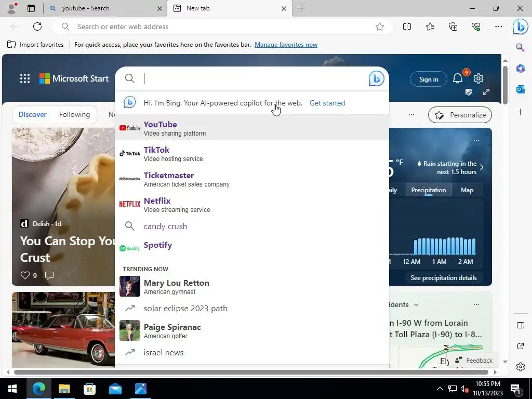
Task: Open Microsoft Store from the taskbar
Action: [x=89, y=389]
